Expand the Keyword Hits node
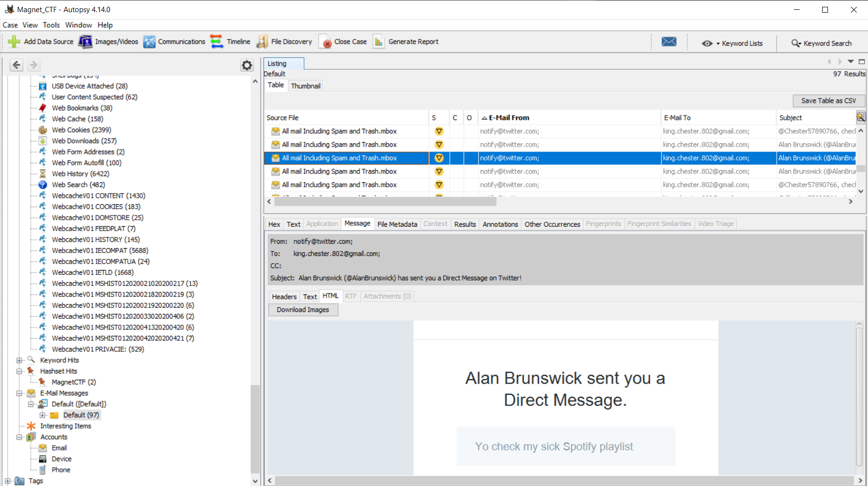Viewport: 868px width, 486px height. (x=19, y=360)
